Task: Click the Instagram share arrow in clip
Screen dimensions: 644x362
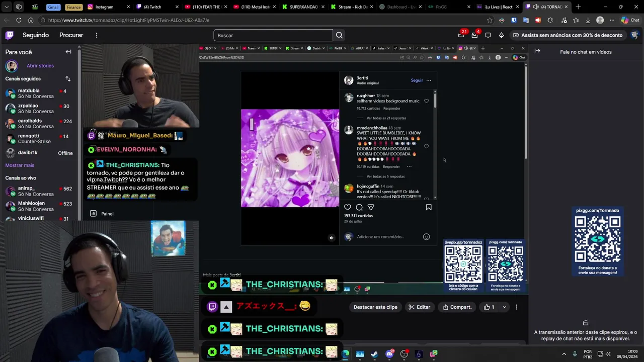Action: (371, 207)
